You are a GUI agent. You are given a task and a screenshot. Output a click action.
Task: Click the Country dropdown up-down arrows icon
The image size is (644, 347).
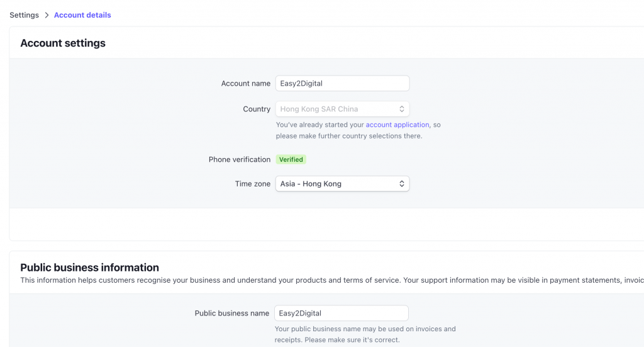402,109
